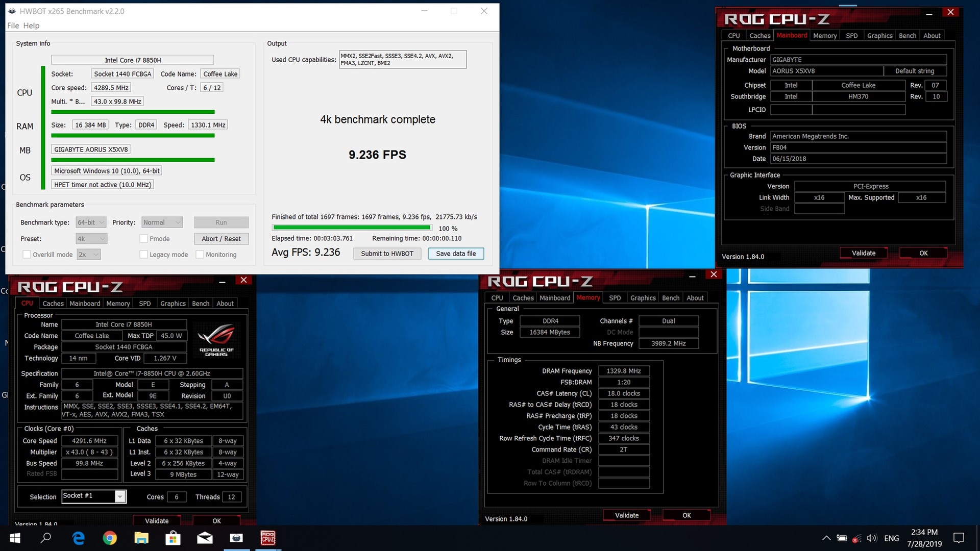Close the CPU-Z Memory window
Image resolution: width=980 pixels, height=551 pixels.
pos(714,274)
